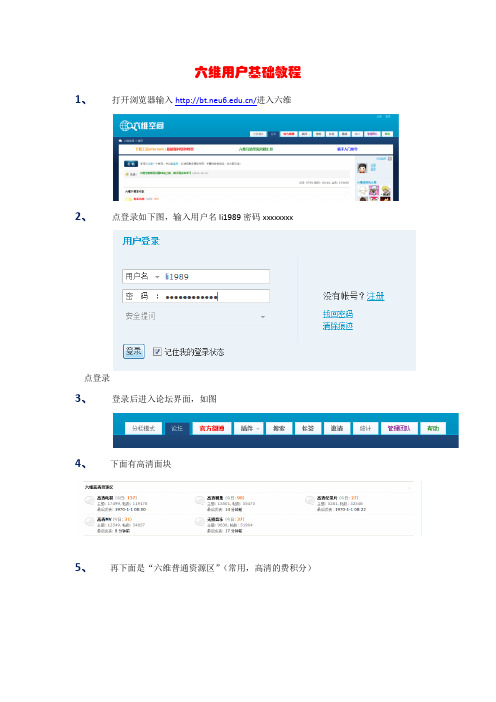This screenshot has height=702, width=496.
Task: Click the 点登录 caption text
Action: tap(97, 378)
